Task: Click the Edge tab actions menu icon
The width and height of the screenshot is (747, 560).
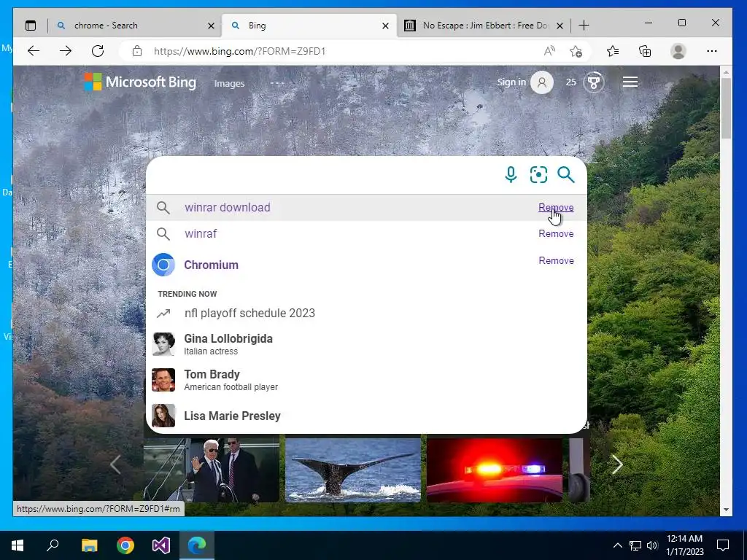Action: coord(31,26)
